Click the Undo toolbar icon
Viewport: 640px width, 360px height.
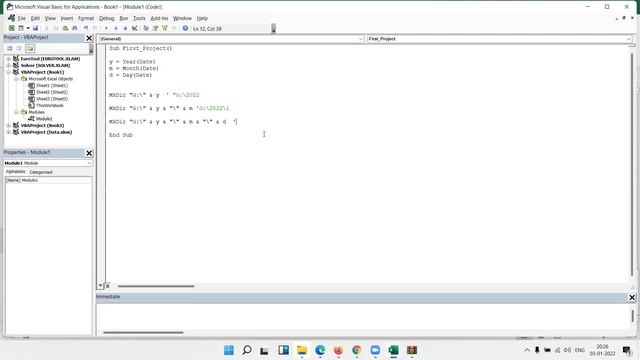[x=86, y=28]
